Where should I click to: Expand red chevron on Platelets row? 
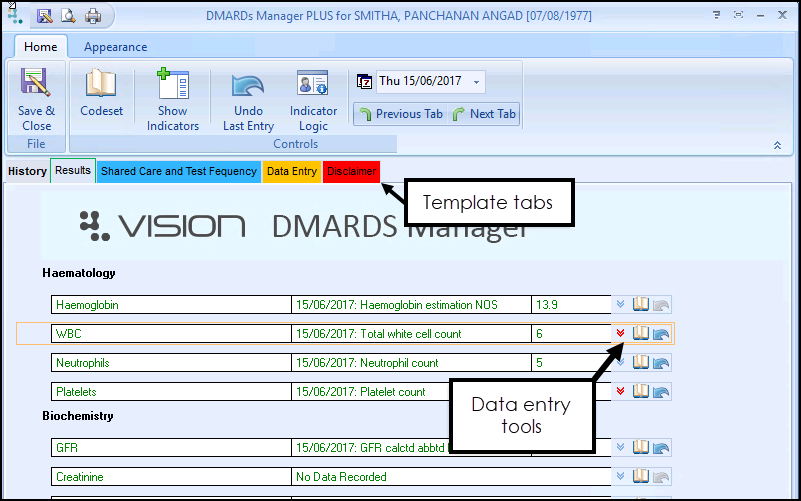click(621, 391)
